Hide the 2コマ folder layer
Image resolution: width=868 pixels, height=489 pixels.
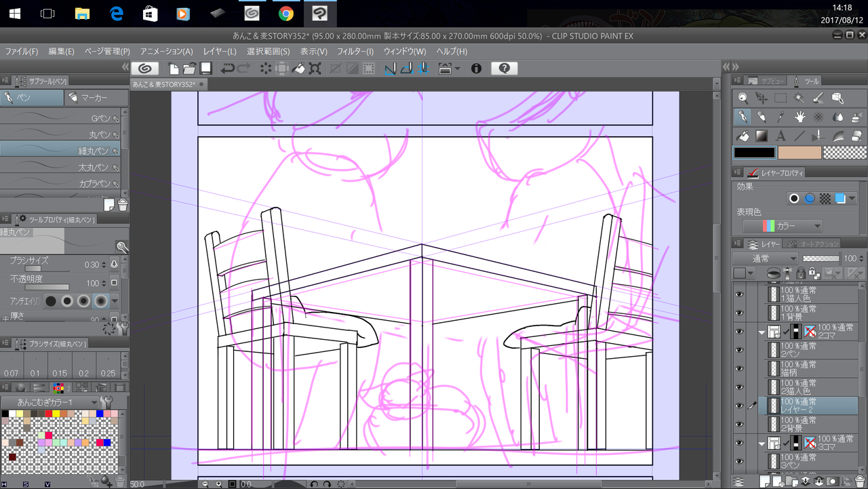(x=740, y=332)
